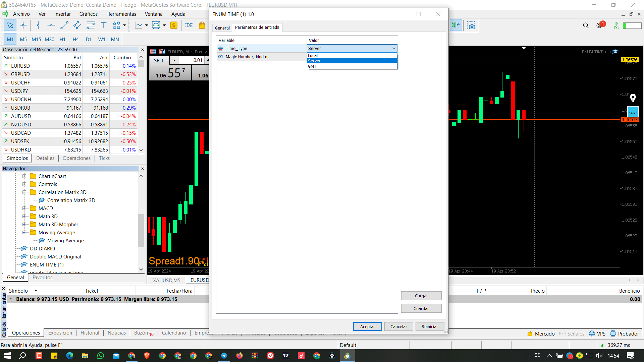Choose GMT from the dropdown list
This screenshot has width=644, height=362.
(352, 66)
